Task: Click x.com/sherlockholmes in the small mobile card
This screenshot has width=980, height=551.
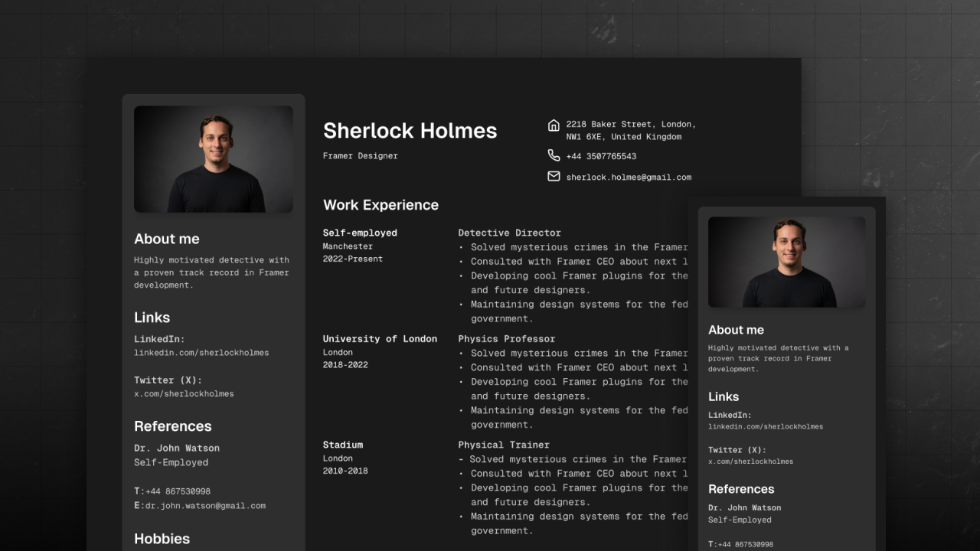Action: [x=750, y=461]
